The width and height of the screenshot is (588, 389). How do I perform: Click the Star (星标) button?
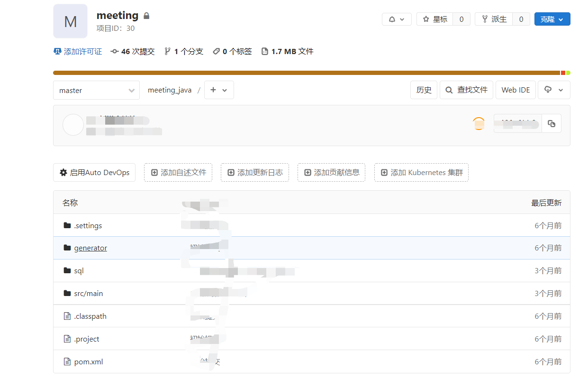pyautogui.click(x=435, y=19)
